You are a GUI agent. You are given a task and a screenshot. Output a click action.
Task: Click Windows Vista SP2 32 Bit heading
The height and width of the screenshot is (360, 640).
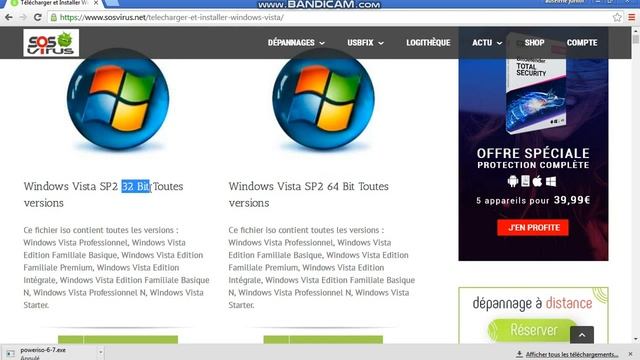tap(103, 194)
